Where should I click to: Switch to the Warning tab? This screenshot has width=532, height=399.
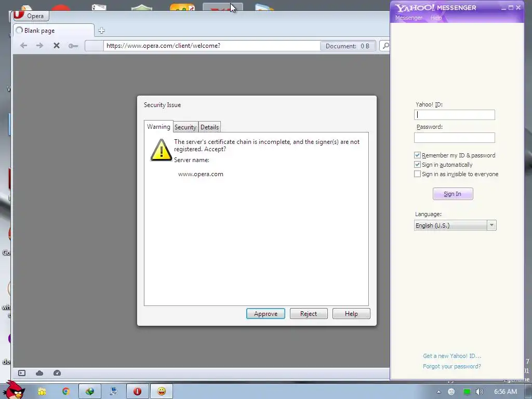click(x=158, y=127)
